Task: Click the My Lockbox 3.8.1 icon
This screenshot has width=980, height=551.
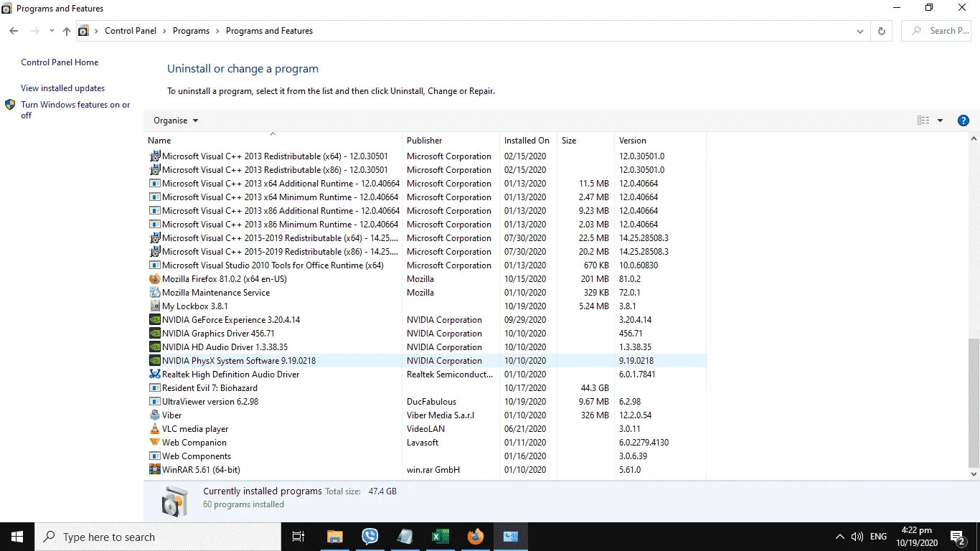Action: 154,306
